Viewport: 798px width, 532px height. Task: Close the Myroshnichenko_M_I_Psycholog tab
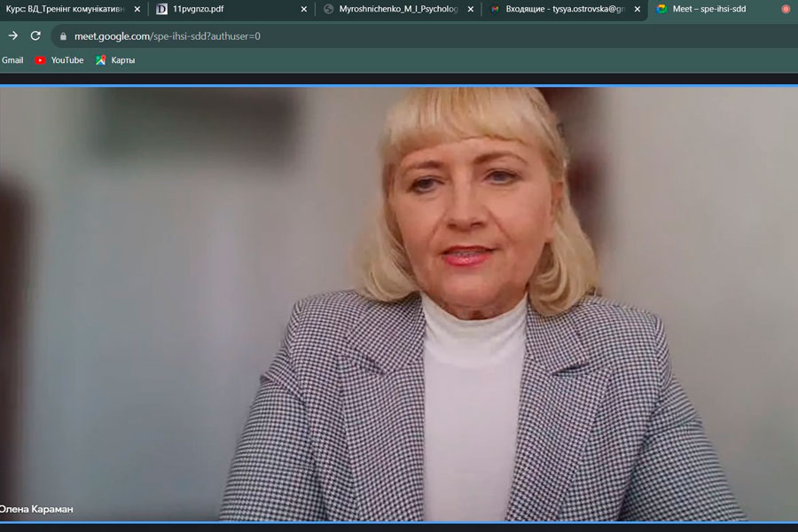pos(471,9)
